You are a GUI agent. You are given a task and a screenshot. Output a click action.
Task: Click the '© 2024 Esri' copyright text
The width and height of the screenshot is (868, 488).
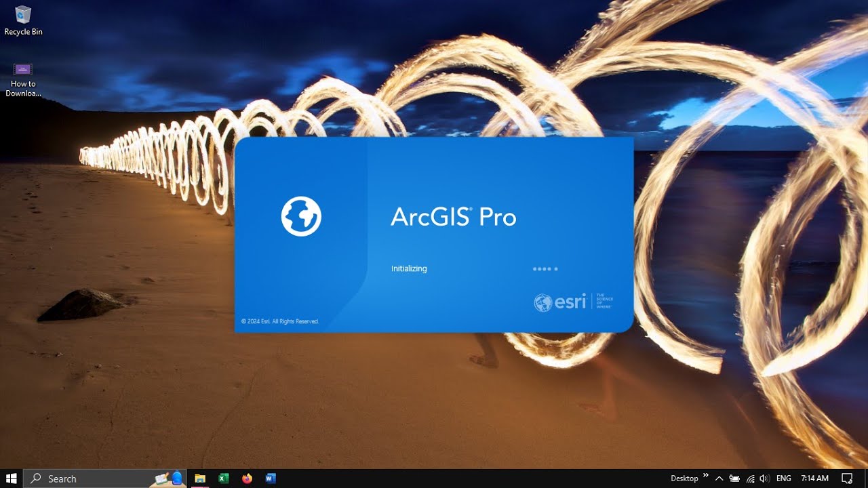280,321
